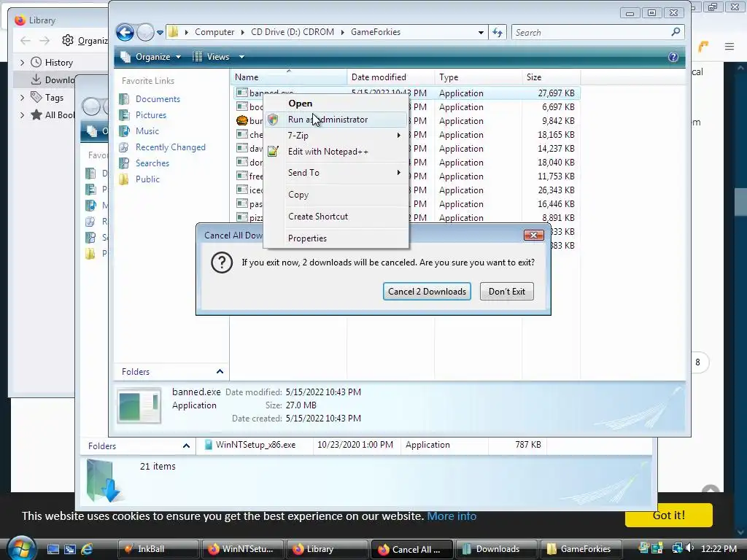
Task: Sort by the Type column header
Action: click(x=479, y=77)
